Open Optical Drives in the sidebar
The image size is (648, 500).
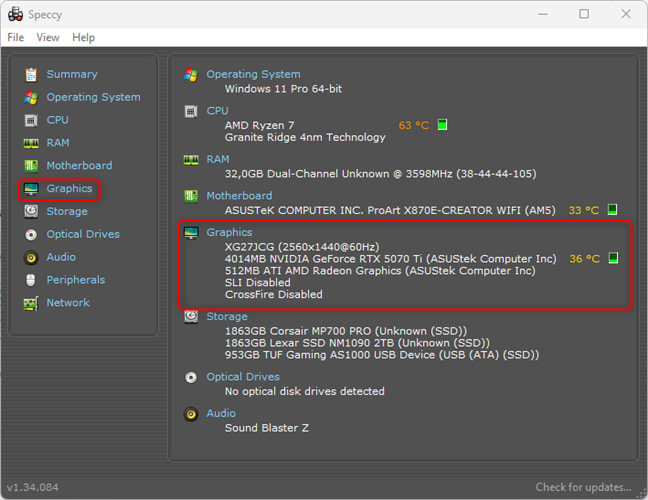pyautogui.click(x=83, y=234)
